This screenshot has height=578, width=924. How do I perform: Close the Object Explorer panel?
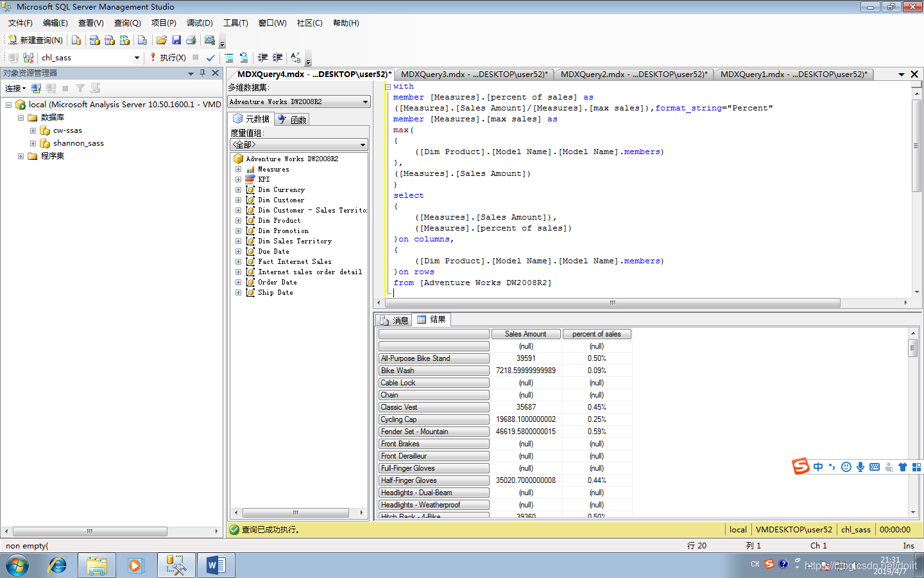click(216, 73)
